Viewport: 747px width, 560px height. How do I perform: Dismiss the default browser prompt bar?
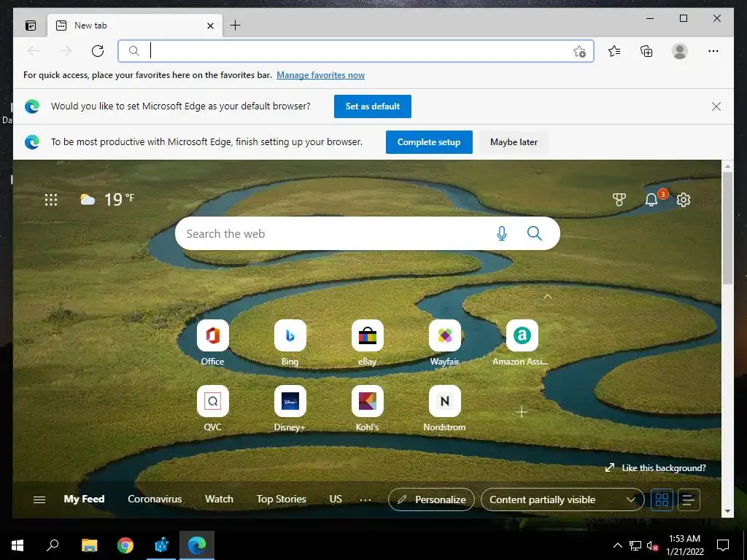click(x=716, y=106)
